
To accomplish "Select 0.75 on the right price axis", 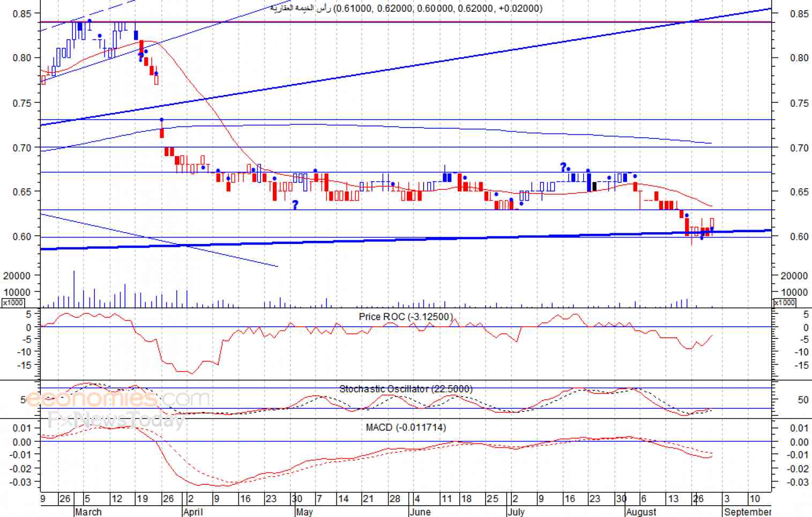I will click(799, 103).
